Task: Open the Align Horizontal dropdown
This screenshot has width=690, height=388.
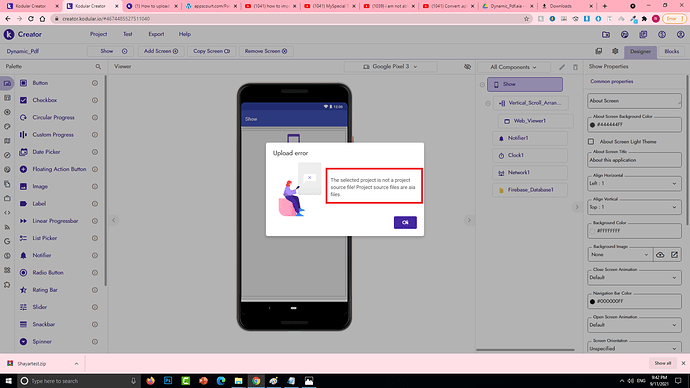Action: tap(634, 183)
